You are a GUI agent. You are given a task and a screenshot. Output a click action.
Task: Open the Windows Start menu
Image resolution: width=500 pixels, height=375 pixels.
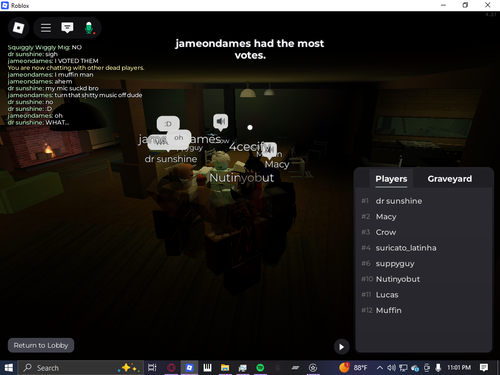click(x=8, y=368)
